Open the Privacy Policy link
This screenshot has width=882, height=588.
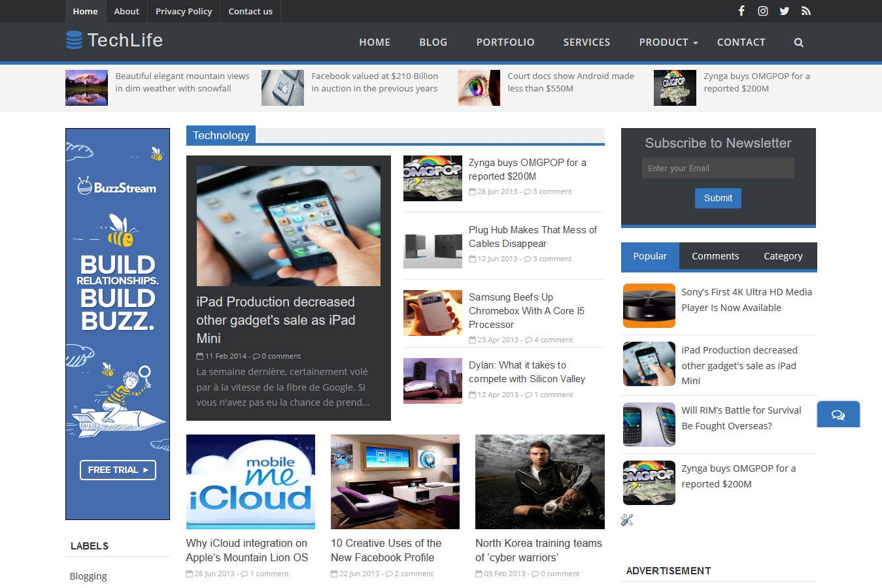tap(184, 11)
